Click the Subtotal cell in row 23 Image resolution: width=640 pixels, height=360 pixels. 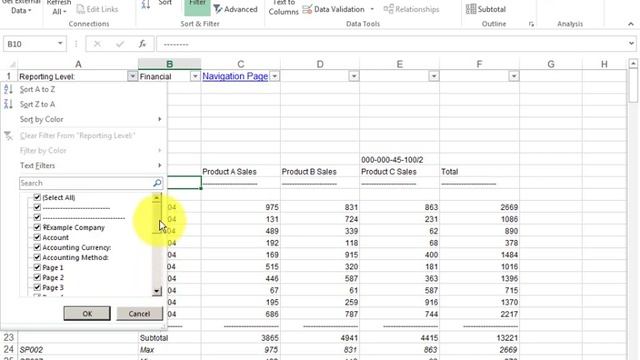169,338
